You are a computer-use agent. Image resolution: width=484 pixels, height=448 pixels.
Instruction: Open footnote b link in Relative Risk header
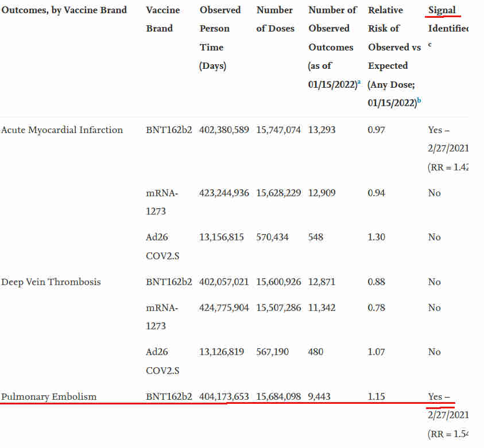pos(419,100)
